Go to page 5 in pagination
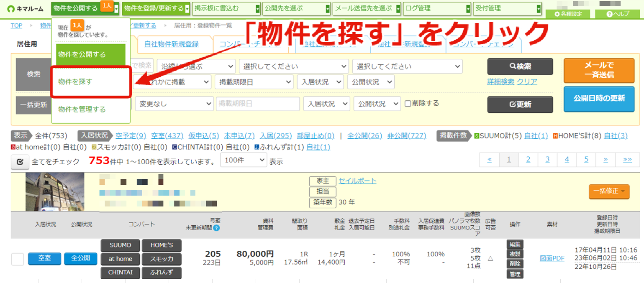 coord(587,159)
